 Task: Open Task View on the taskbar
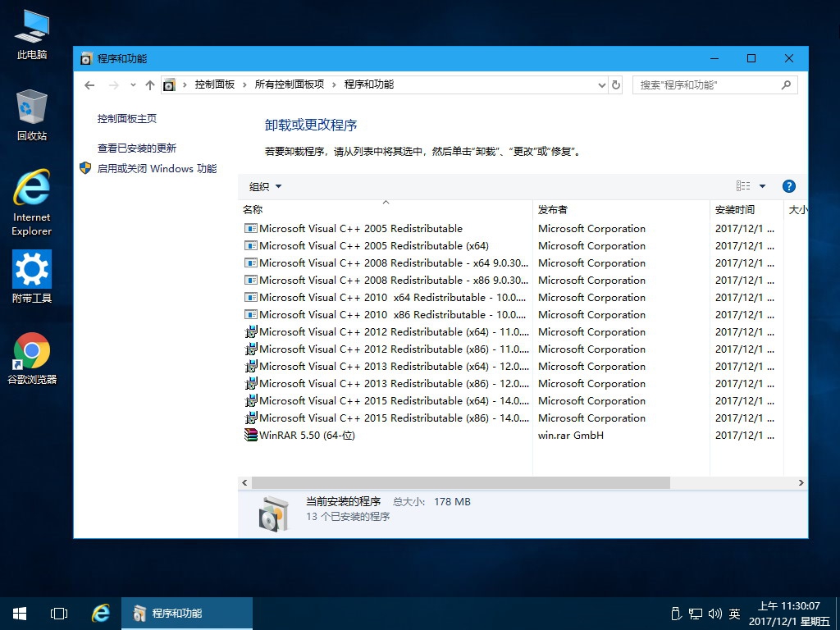point(59,614)
